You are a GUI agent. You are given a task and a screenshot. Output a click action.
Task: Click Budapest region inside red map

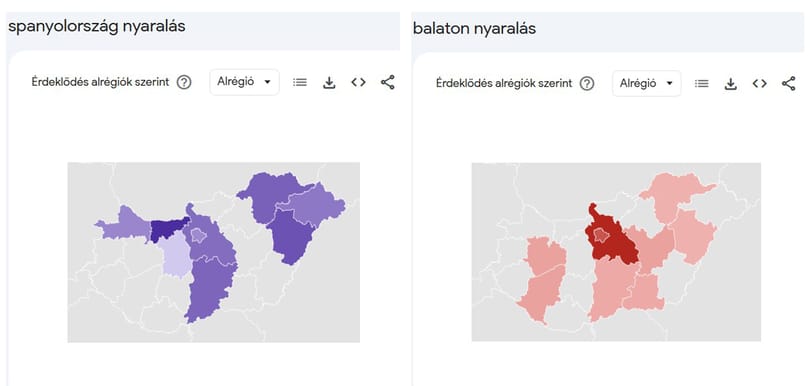601,236
